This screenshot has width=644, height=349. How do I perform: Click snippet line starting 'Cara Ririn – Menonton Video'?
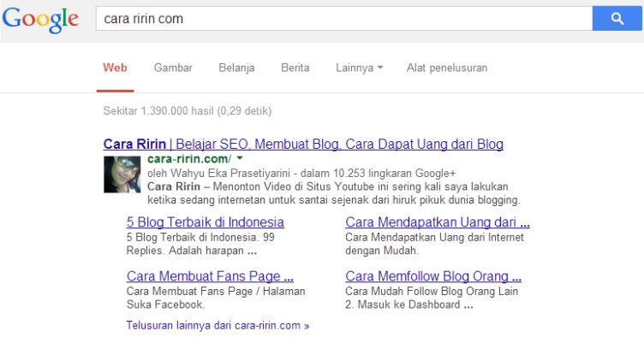(328, 186)
